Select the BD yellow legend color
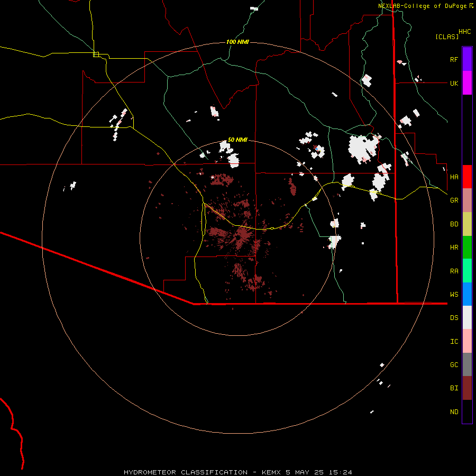The height and width of the screenshot is (476, 476). coord(467,224)
